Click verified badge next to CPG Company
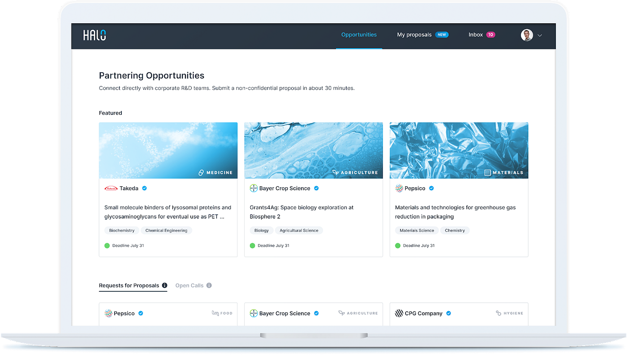The width and height of the screenshot is (627, 364). [x=449, y=313]
